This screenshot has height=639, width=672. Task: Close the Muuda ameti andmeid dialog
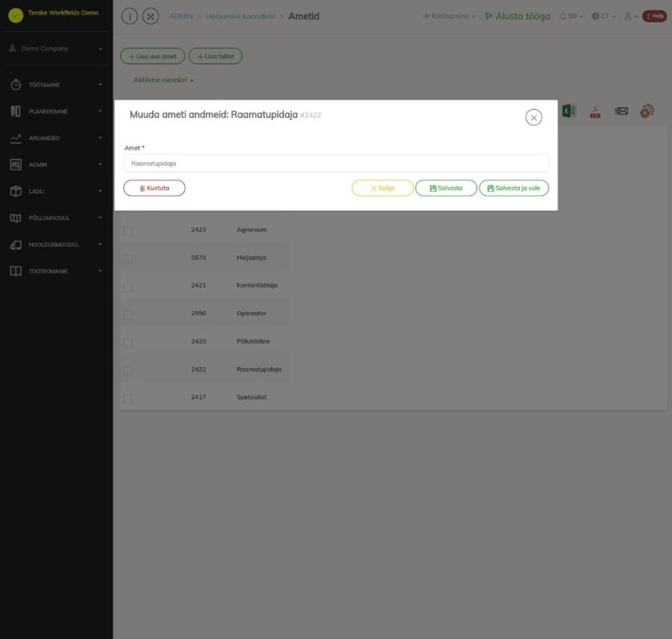pos(534,118)
